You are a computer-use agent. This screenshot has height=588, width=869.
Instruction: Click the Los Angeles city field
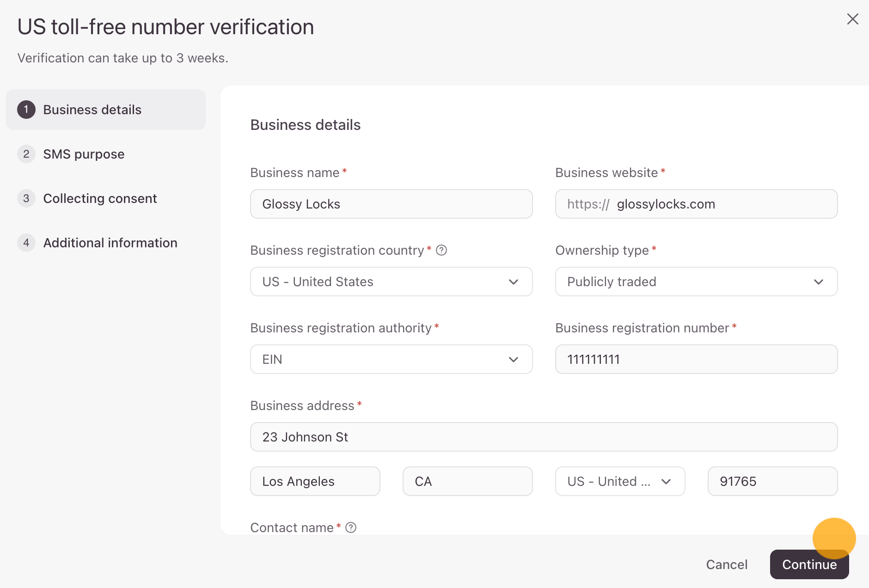[x=315, y=481]
